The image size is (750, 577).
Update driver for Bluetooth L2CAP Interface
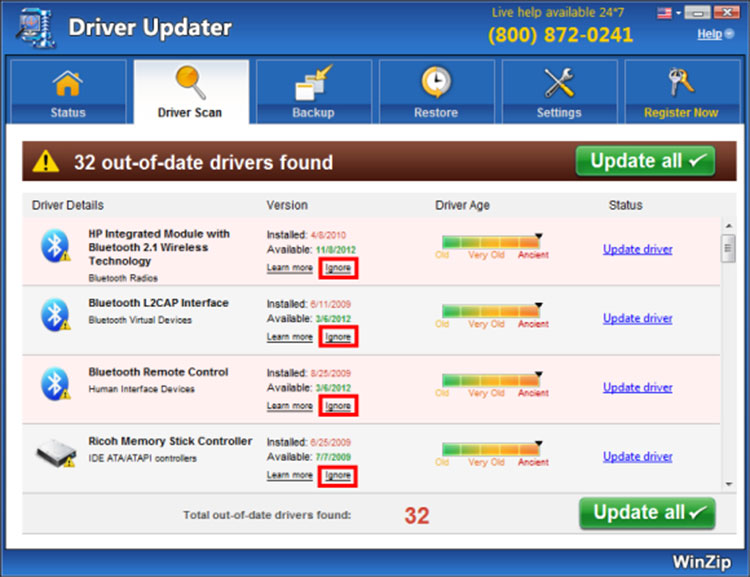638,318
